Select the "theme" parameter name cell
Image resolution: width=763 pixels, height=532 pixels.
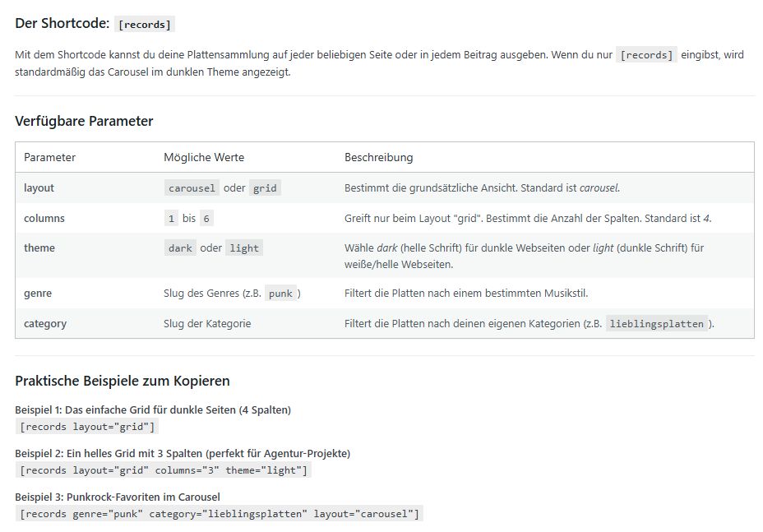39,247
